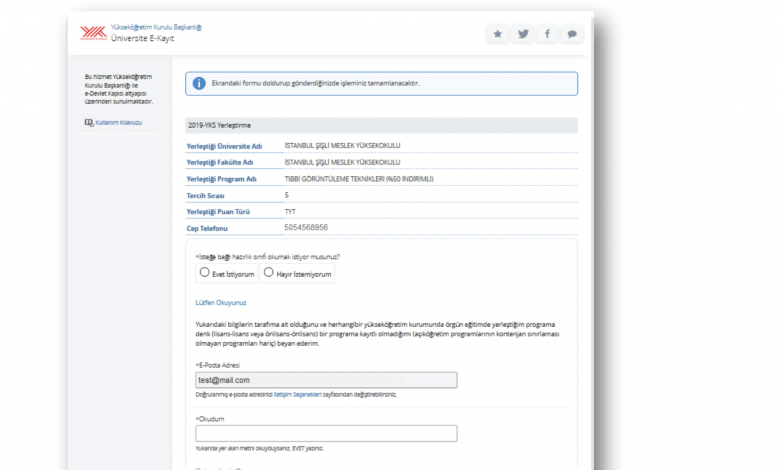Screen dimensions: 780x470
Task: Open the 'İletişim Seçenekleri' link
Action: (x=297, y=394)
